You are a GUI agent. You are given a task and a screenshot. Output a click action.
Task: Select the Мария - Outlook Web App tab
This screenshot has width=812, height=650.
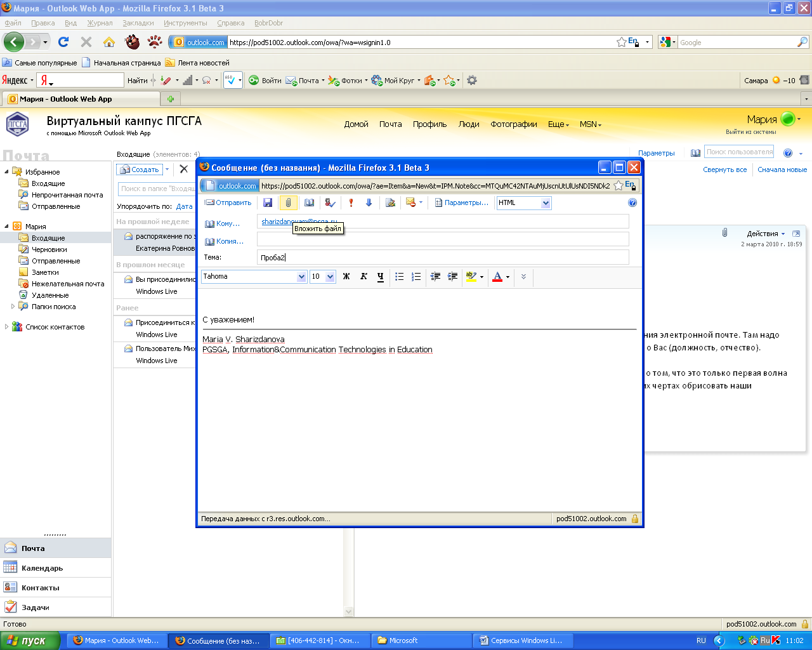(81, 99)
